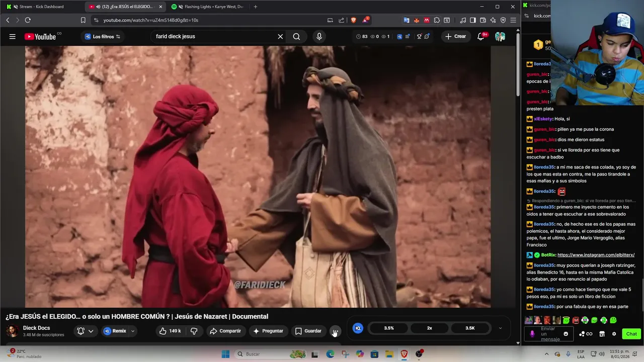Go back with browser back arrow
644x362 pixels.
[x=8, y=20]
